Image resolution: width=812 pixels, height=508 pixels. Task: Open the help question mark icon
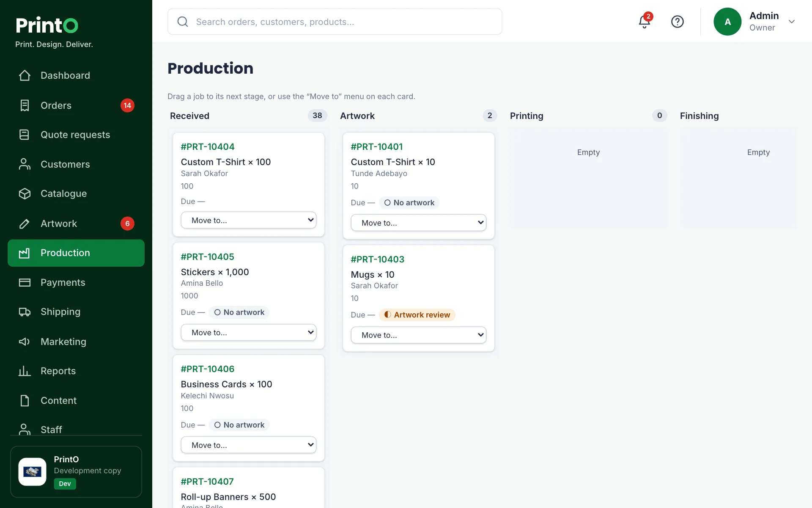tap(678, 22)
